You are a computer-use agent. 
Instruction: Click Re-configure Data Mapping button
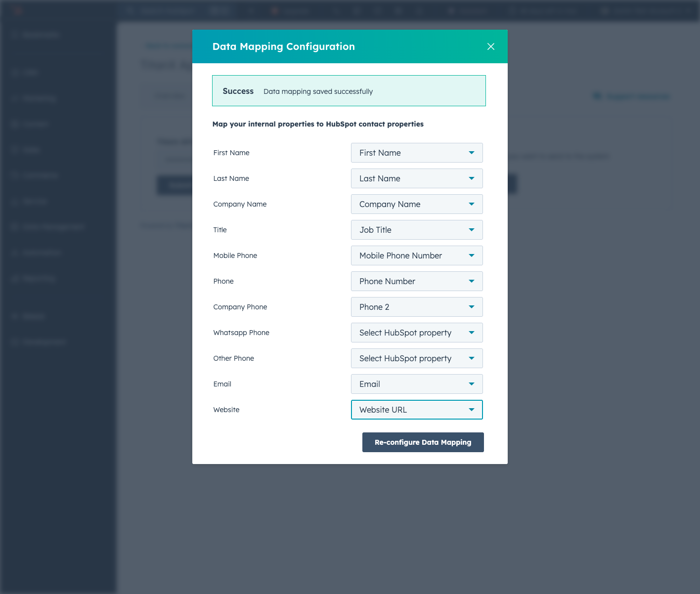[x=423, y=442]
